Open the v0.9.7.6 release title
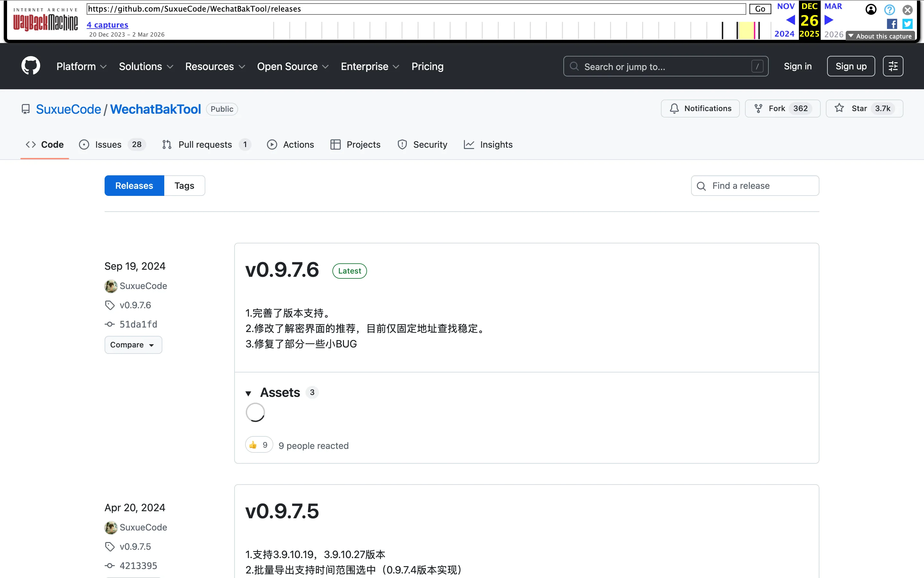Viewport: 924px width, 578px height. (282, 270)
